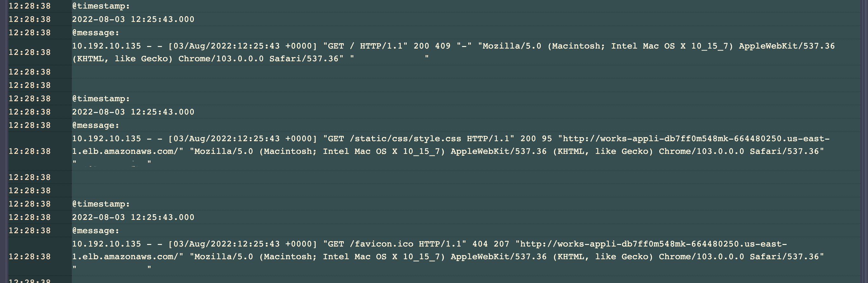Select the style.css GET request log line
The height and width of the screenshot is (283, 868).
click(x=451, y=151)
